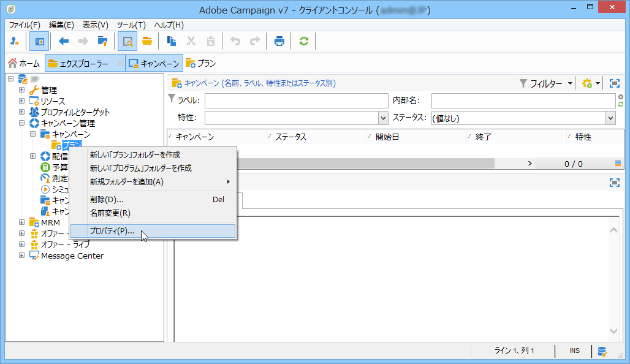This screenshot has height=364, width=630.
Task: Choose プロパティ(P)... from context menu
Action: tap(153, 231)
